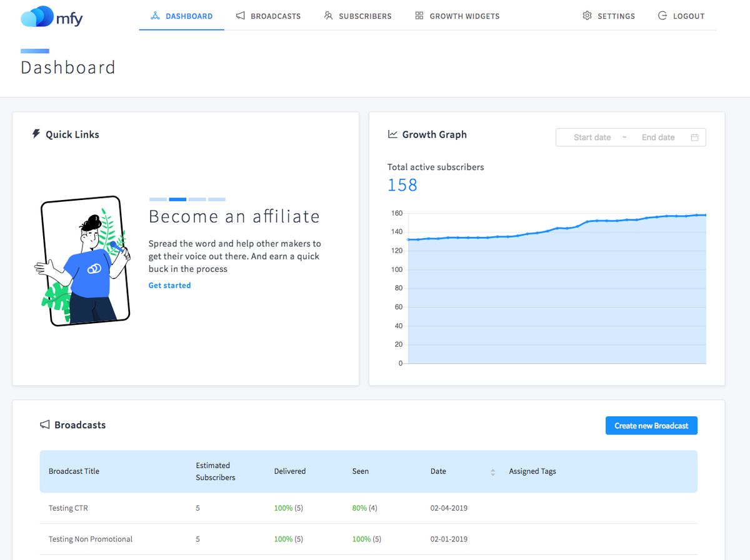Viewport: 750px width, 560px height.
Task: Select the Dashboard tab
Action: [x=181, y=16]
